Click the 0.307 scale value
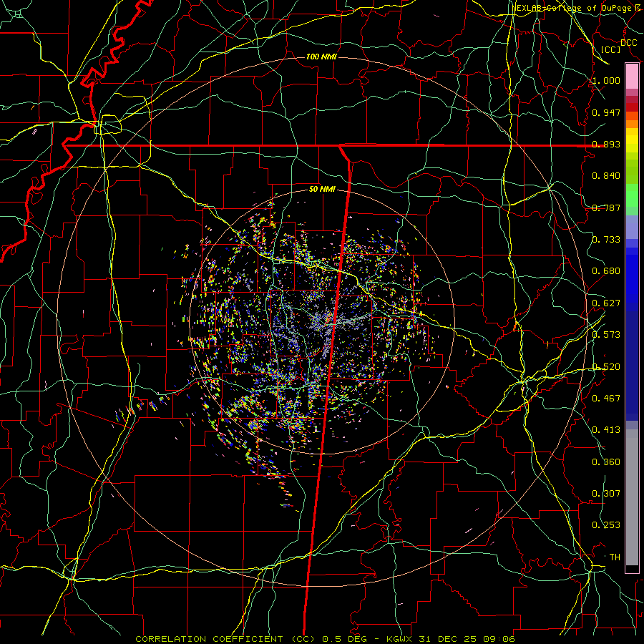 (x=606, y=494)
